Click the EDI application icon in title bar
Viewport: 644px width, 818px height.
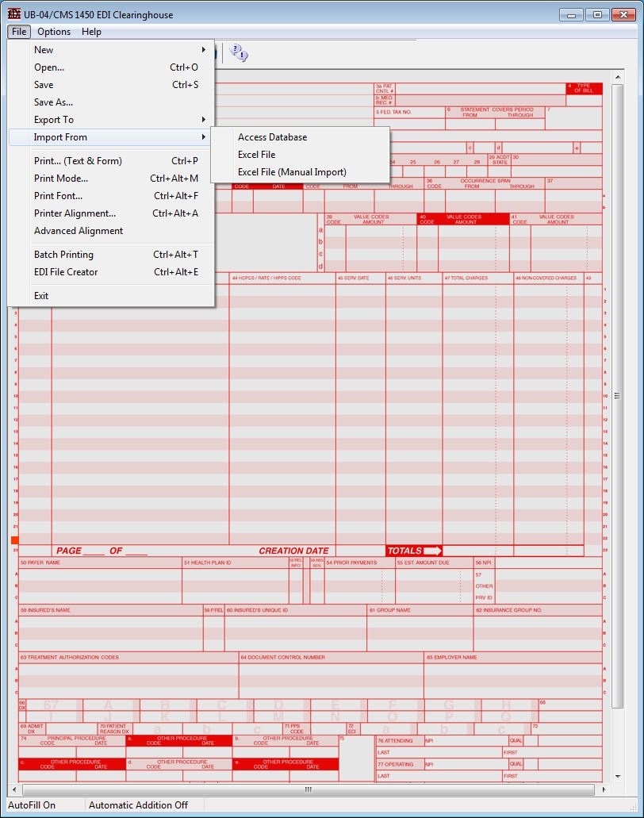click(x=14, y=14)
